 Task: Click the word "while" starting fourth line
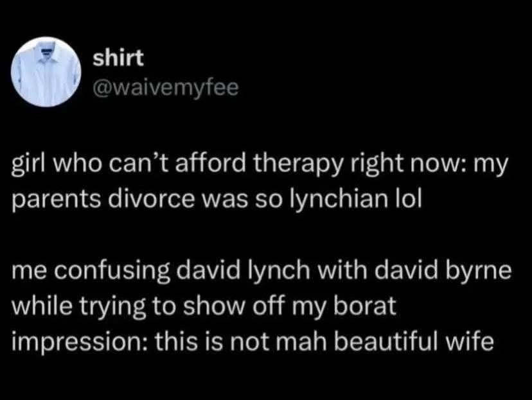tap(42, 306)
